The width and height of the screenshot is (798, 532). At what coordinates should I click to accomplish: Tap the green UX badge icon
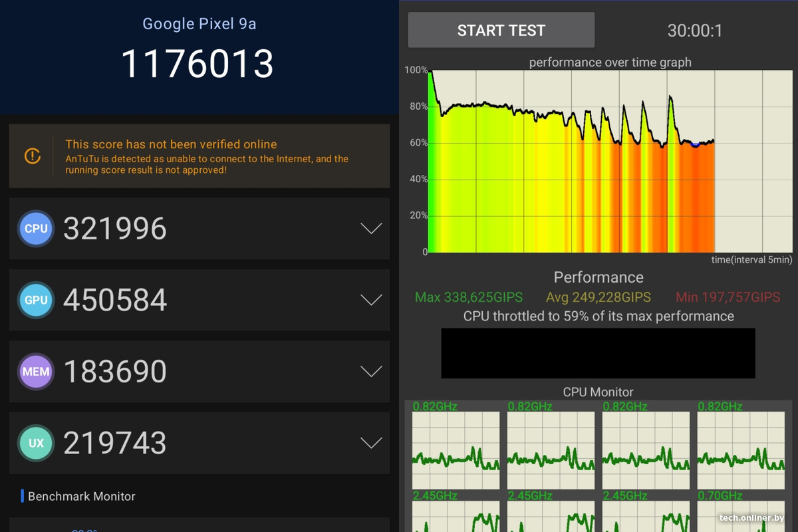(36, 443)
